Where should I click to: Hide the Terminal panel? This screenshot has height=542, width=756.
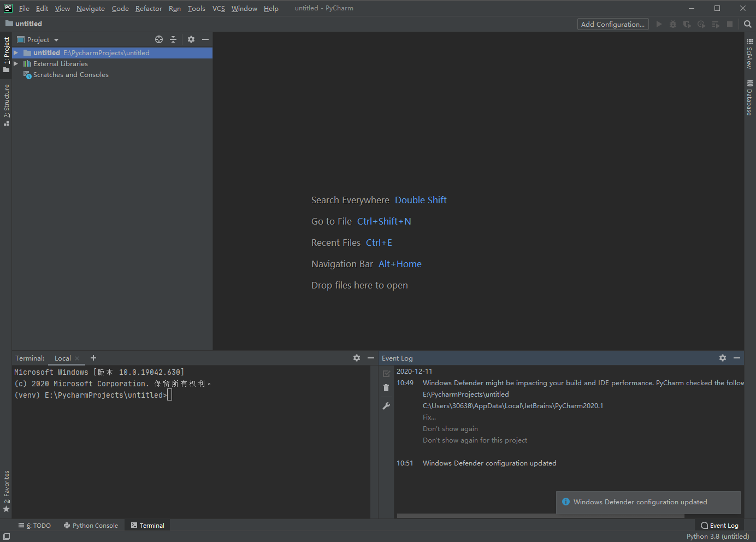tap(371, 358)
